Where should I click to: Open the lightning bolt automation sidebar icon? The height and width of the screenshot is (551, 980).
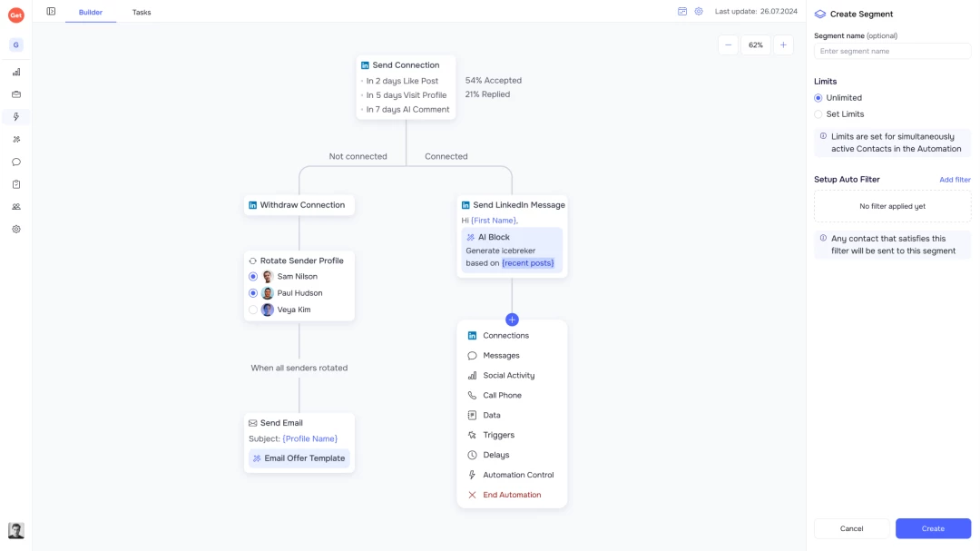[16, 117]
